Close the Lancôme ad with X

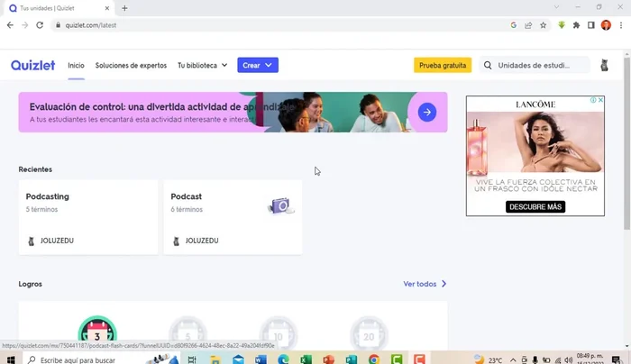click(x=600, y=100)
